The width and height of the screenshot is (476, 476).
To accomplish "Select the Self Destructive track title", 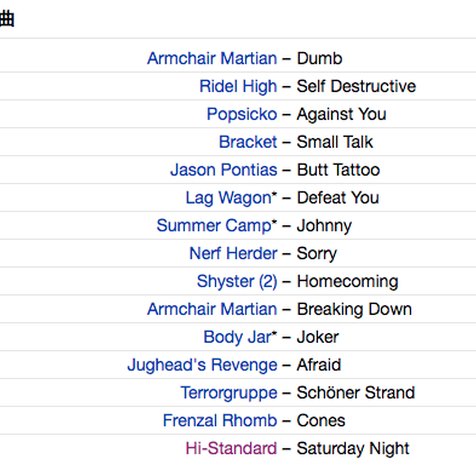I will (x=356, y=86).
